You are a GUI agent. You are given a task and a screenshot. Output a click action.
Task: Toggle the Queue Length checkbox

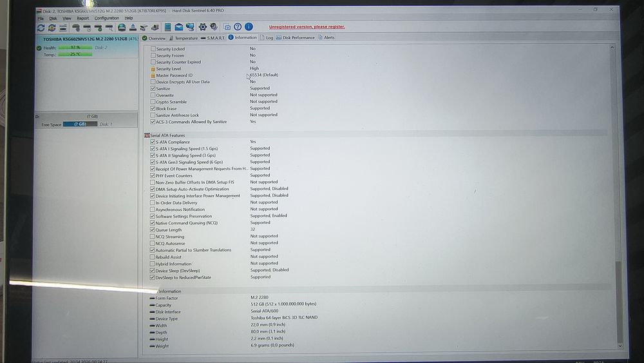(153, 230)
